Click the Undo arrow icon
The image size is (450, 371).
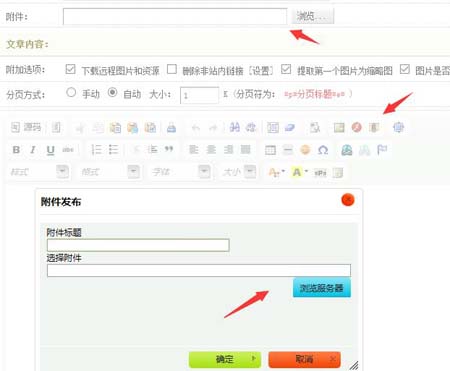tap(196, 128)
